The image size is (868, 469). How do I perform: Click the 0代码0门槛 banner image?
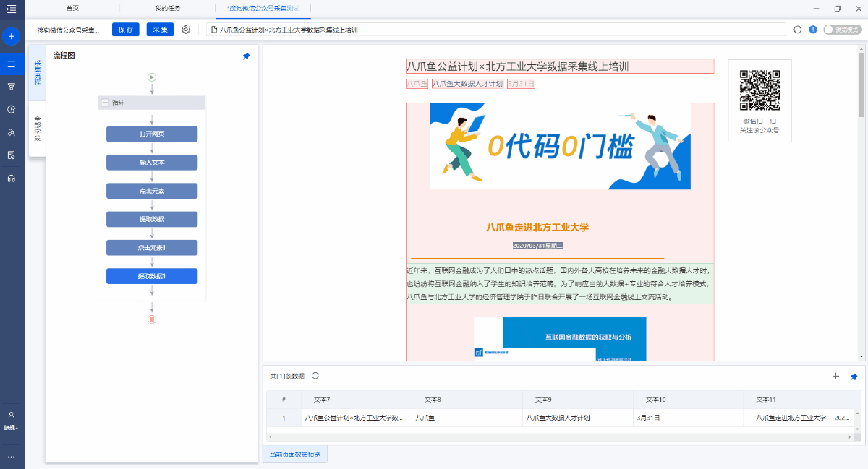click(560, 146)
